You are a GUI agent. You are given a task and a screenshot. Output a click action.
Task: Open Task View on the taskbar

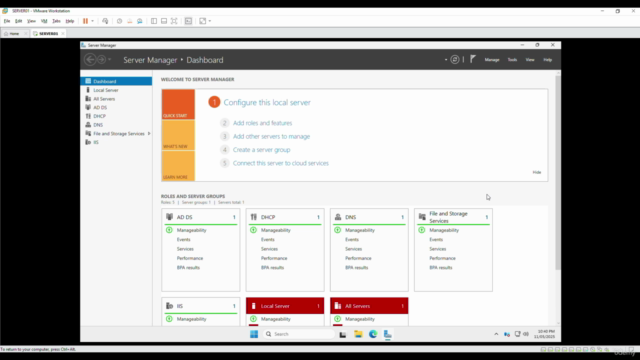click(343, 334)
